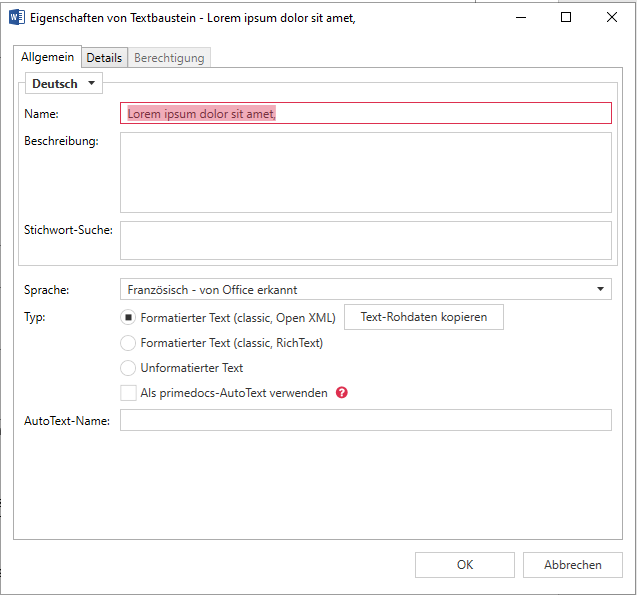This screenshot has width=637, height=595.
Task: Open the Deutsch language dropdown
Action: (x=64, y=84)
